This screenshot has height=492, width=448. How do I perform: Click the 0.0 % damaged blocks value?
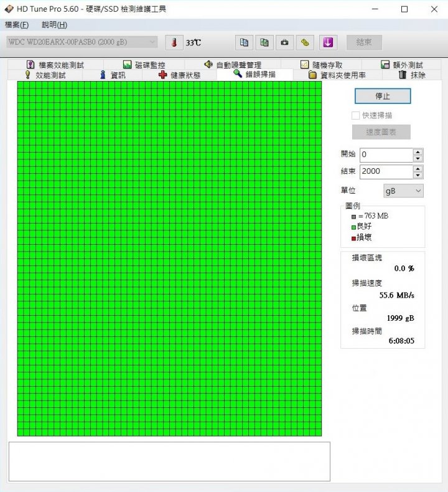[404, 268]
